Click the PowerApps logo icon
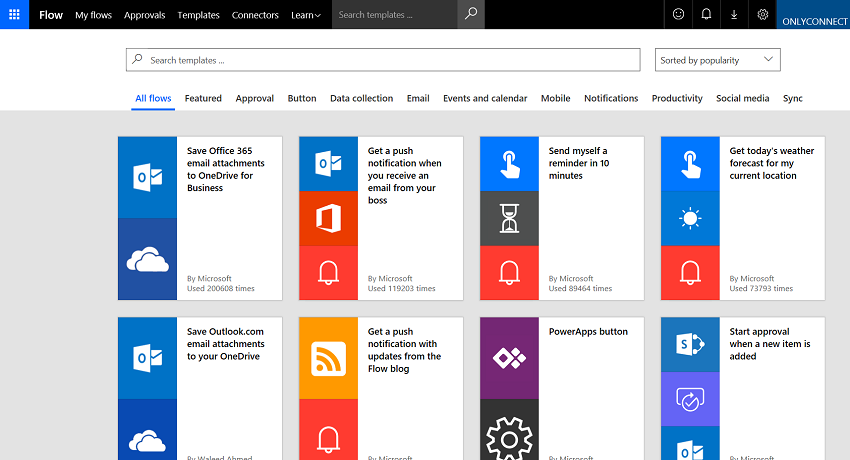850x460 pixels. (x=510, y=358)
